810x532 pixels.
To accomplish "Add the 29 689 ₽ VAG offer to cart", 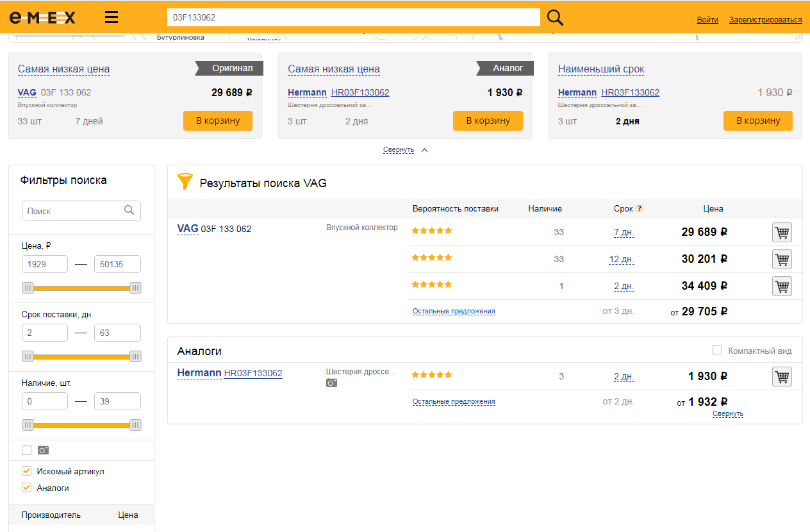I will [x=782, y=233].
